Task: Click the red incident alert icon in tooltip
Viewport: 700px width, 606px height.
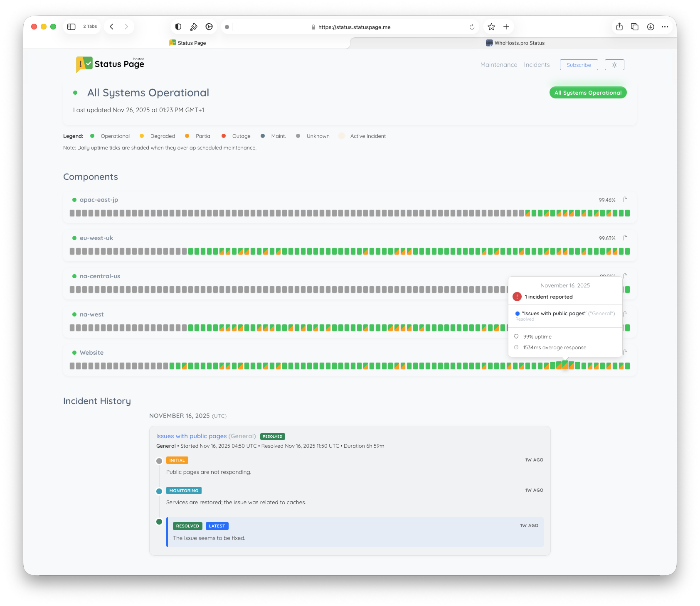Action: coord(517,297)
